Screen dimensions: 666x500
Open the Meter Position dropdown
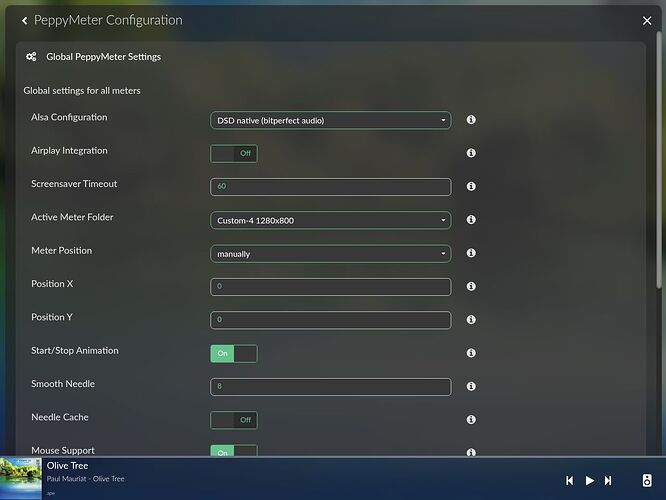pos(330,254)
